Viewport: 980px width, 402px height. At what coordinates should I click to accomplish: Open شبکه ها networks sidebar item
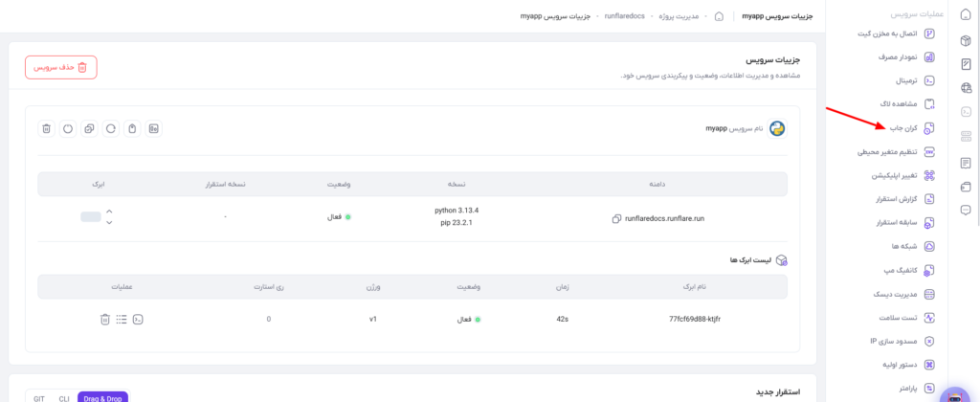(x=913, y=246)
